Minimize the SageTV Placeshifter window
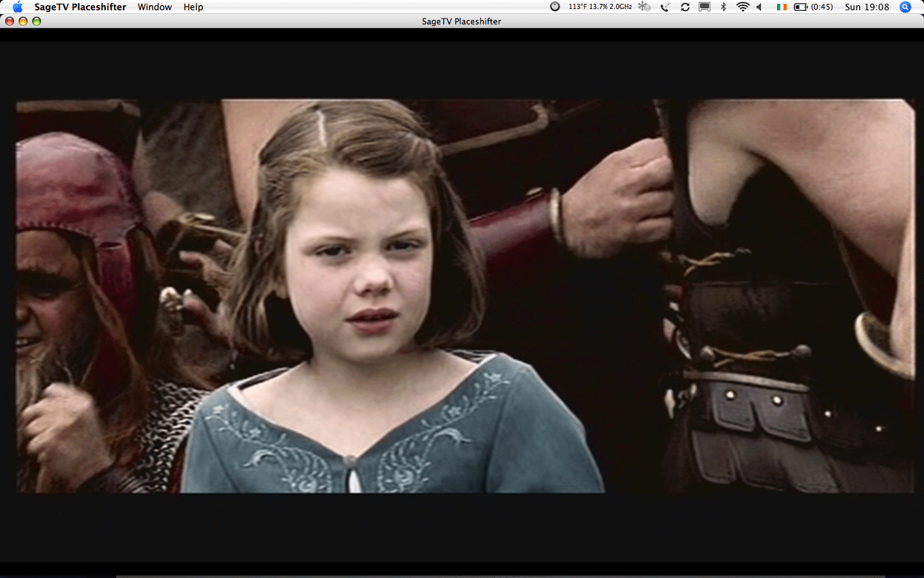The height and width of the screenshot is (578, 924). tap(23, 21)
